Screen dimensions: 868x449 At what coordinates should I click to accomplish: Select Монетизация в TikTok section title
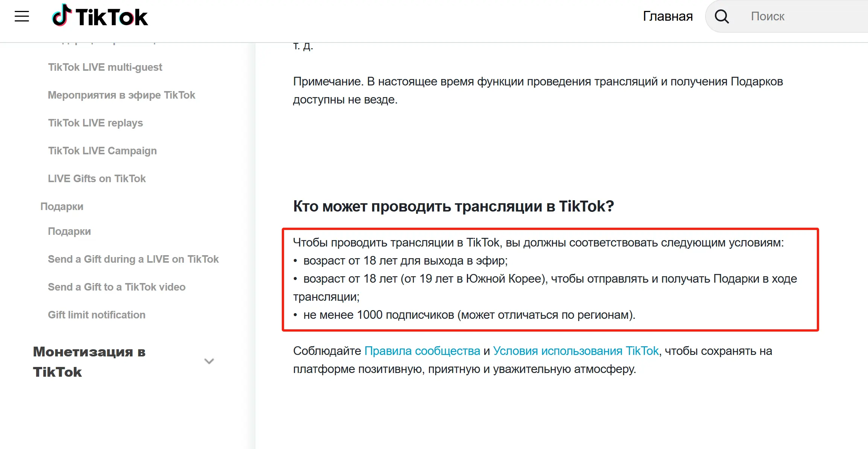tap(89, 362)
